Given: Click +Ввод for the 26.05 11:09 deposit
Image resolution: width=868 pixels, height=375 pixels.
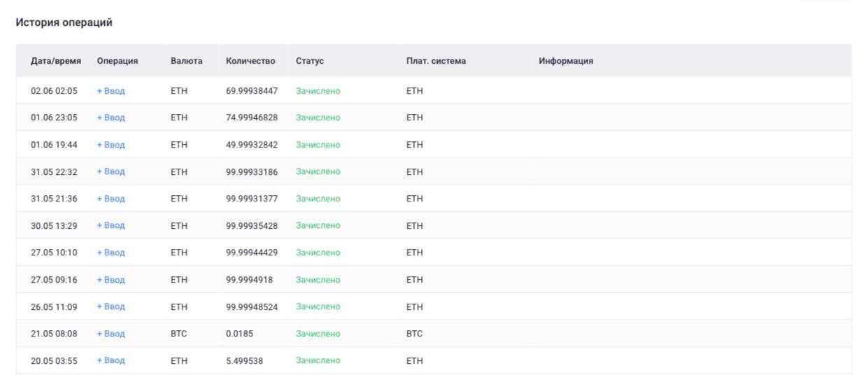Looking at the screenshot, I should (x=111, y=306).
